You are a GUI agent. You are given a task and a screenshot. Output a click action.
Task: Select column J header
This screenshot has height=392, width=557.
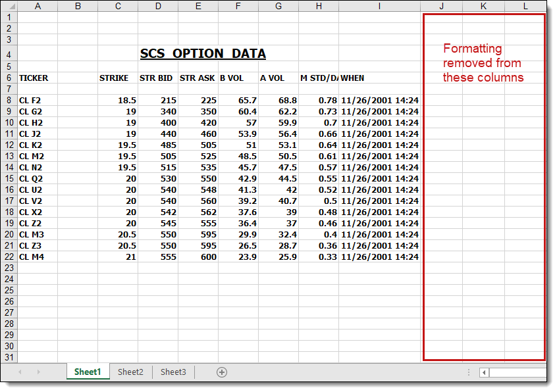pos(441,7)
